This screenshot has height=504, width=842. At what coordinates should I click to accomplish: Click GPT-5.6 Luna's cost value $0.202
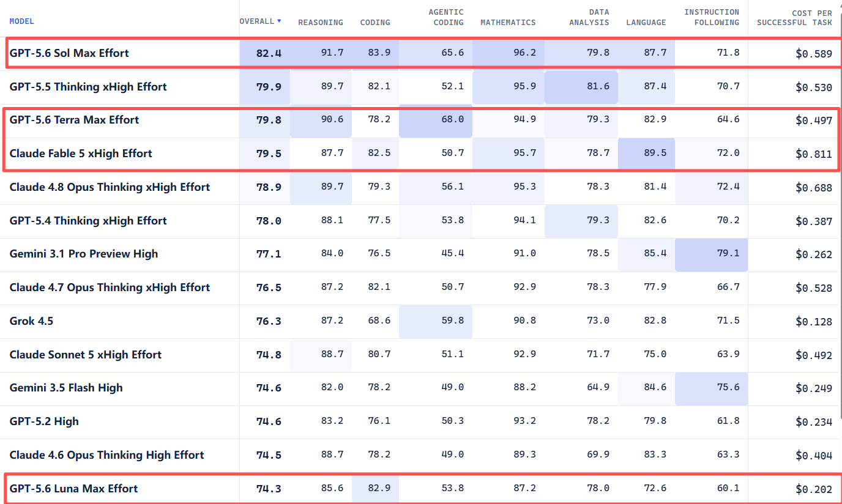814,489
